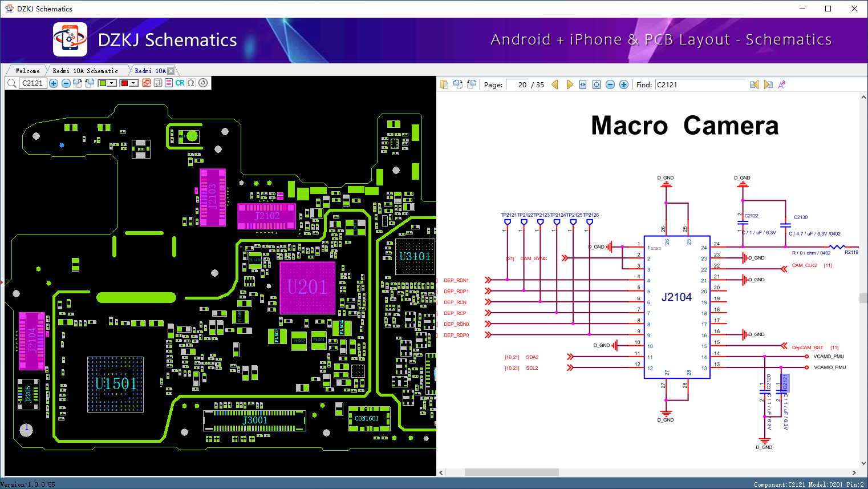Pick the red highlight color swatch
Image resolution: width=868 pixels, height=489 pixels.
(124, 83)
